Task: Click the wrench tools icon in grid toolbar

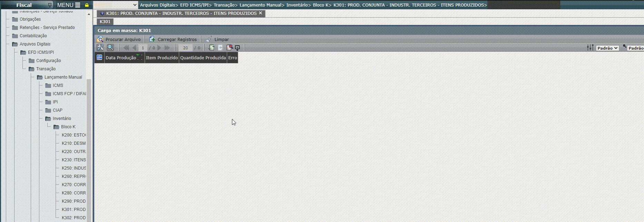Action: 100,48
